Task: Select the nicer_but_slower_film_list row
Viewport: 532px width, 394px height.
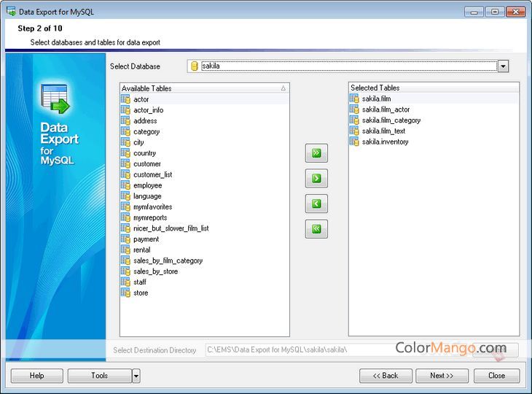Action: pyautogui.click(x=205, y=228)
